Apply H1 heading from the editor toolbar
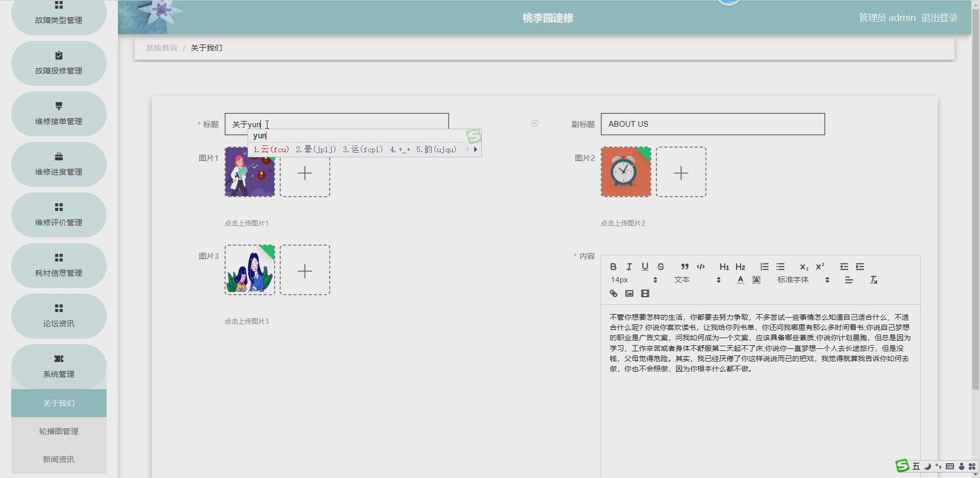The height and width of the screenshot is (478, 980). 724,266
